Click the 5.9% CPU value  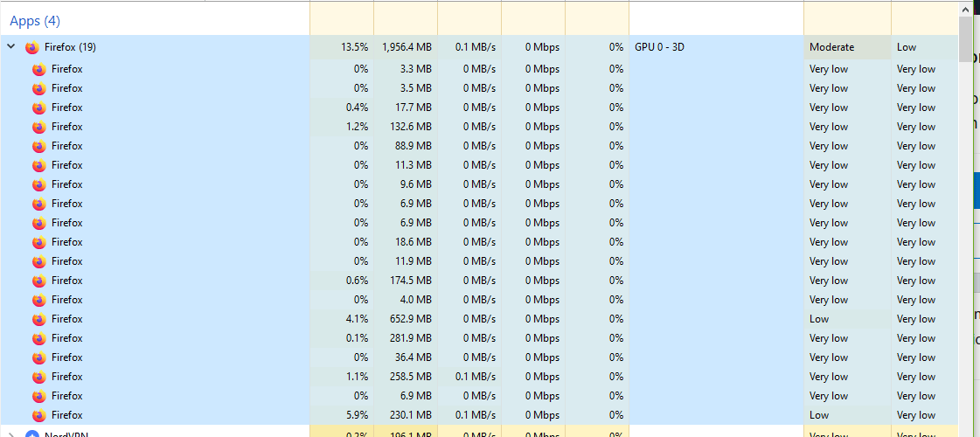tap(357, 415)
